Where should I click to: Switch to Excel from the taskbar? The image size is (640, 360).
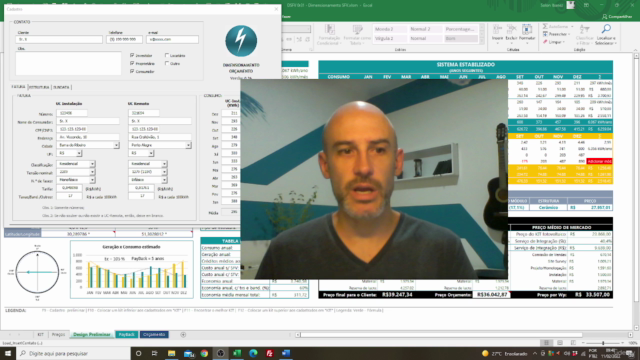pyautogui.click(x=237, y=353)
